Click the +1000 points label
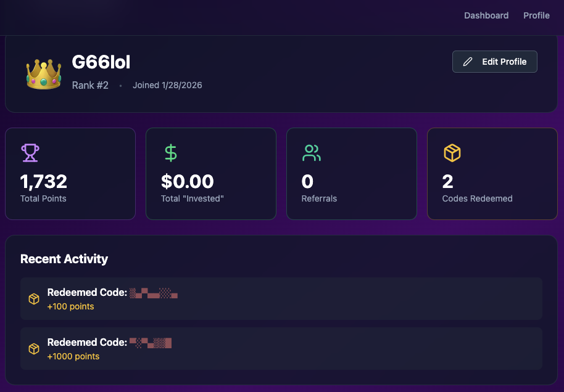The width and height of the screenshot is (564, 392). [73, 356]
